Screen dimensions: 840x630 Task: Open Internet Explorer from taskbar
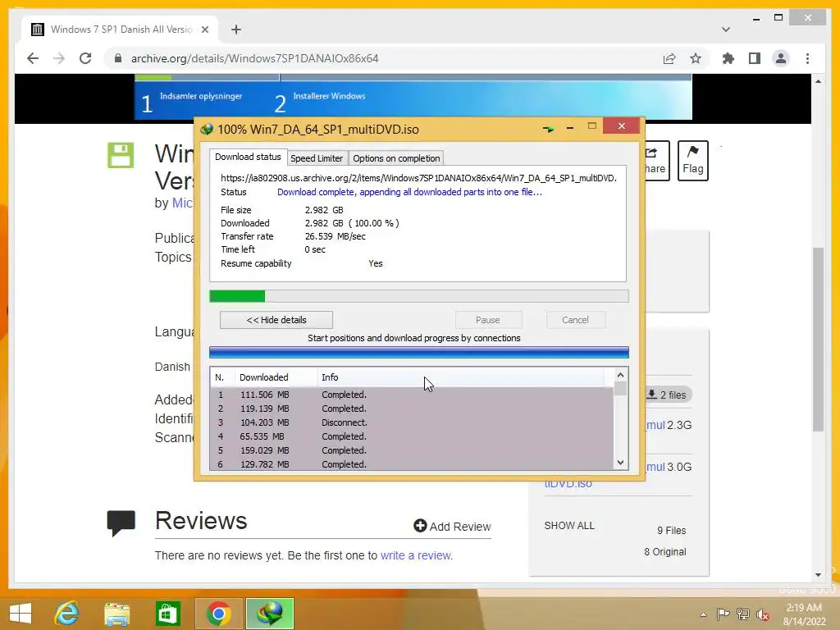pyautogui.click(x=67, y=614)
